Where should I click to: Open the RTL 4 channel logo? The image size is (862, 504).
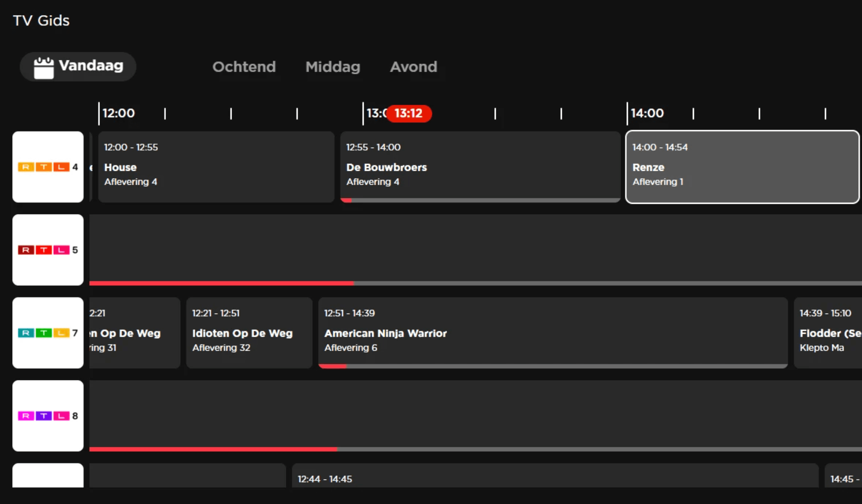click(48, 167)
